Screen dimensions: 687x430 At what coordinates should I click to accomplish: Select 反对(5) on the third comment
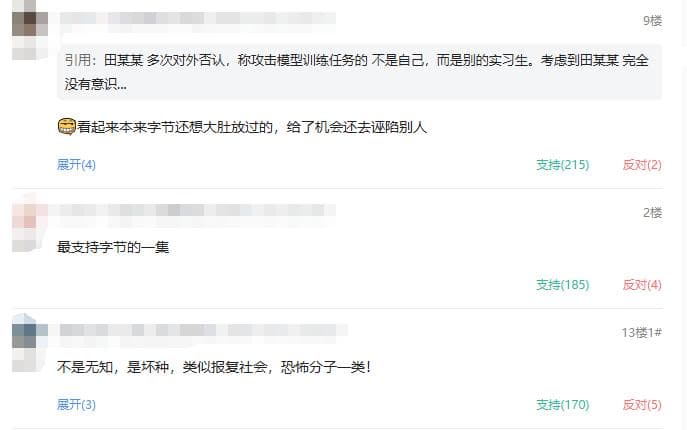[642, 405]
